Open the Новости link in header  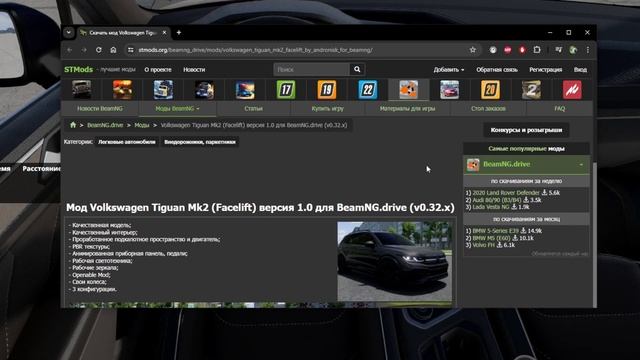coord(194,69)
